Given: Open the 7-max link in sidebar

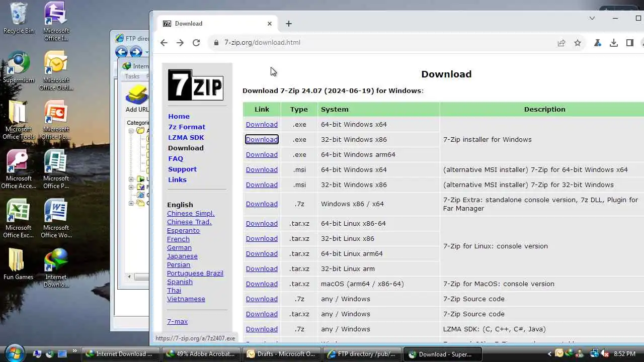Looking at the screenshot, I should 177,321.
